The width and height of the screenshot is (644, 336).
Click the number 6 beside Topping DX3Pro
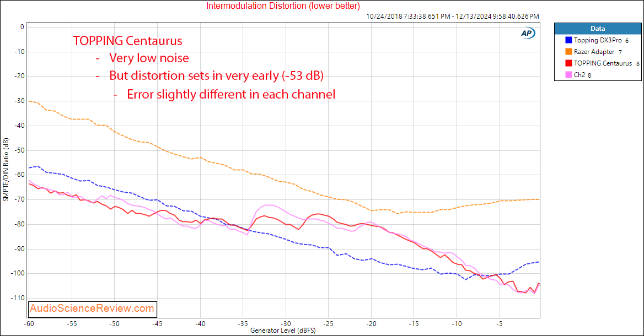pyautogui.click(x=627, y=41)
